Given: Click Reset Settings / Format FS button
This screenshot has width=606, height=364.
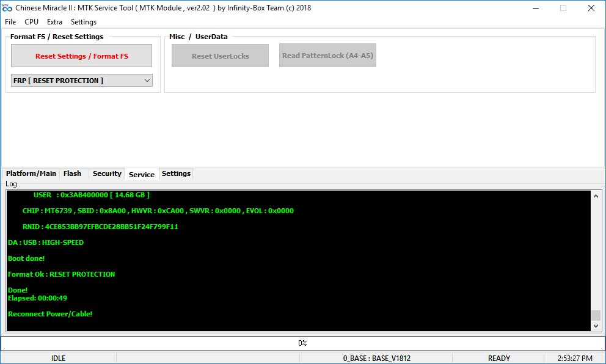Looking at the screenshot, I should 81,56.
